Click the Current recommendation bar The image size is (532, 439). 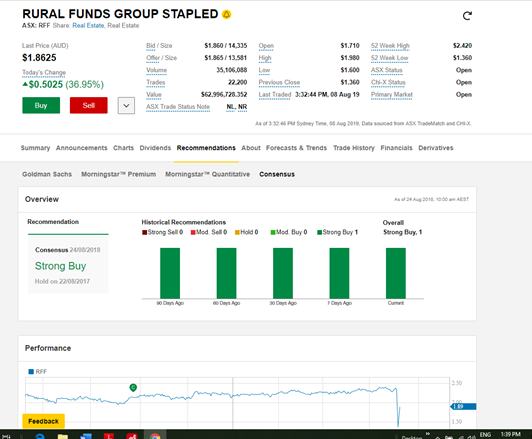click(x=396, y=273)
